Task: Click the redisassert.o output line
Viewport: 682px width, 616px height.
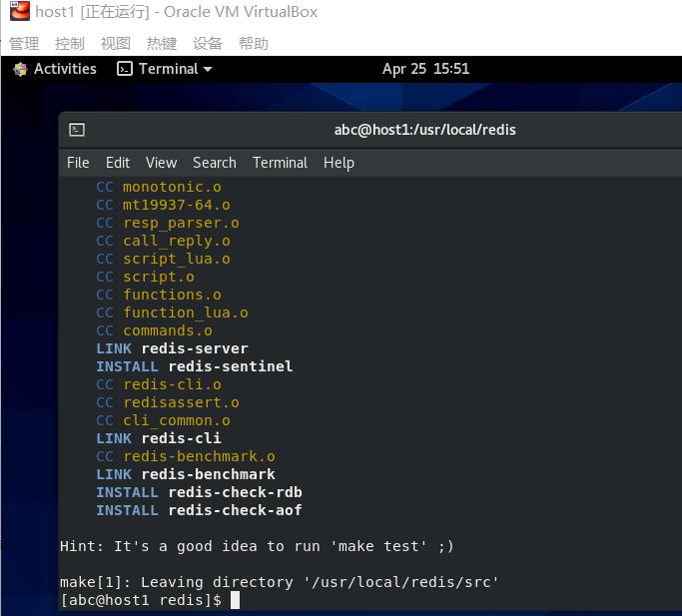Action: coord(168,402)
